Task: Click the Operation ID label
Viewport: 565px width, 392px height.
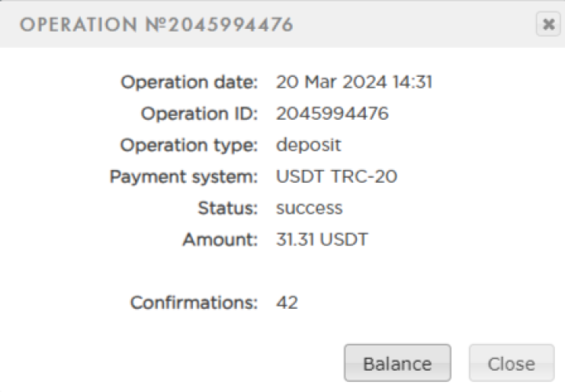Action: point(199,114)
